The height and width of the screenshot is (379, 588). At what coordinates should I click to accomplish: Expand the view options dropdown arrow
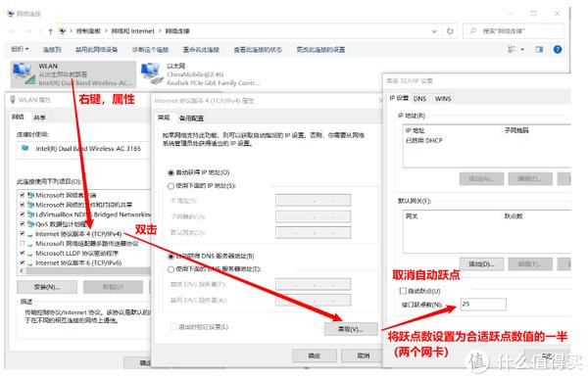tap(522, 50)
